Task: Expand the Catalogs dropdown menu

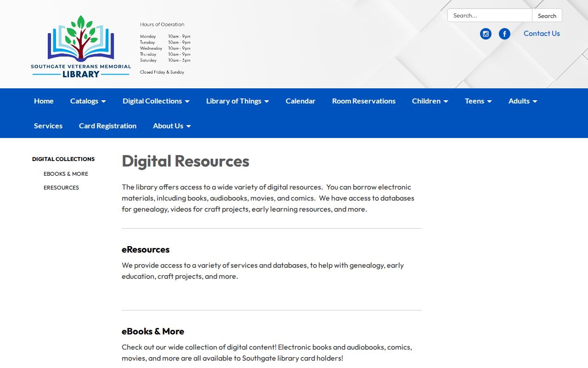Action: [x=88, y=101]
